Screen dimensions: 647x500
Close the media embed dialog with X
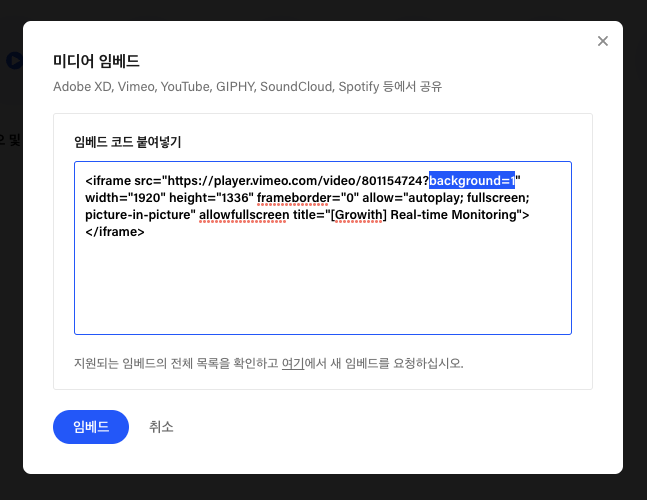(x=603, y=41)
